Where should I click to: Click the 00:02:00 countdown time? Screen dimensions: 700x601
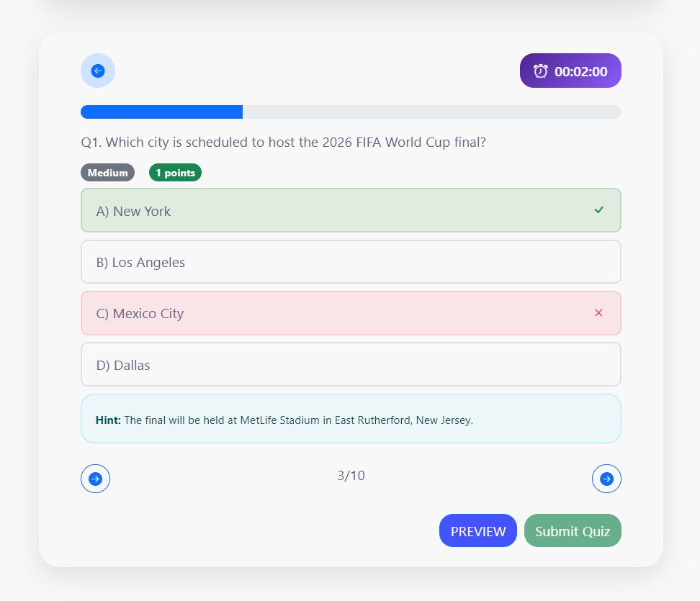tap(580, 71)
